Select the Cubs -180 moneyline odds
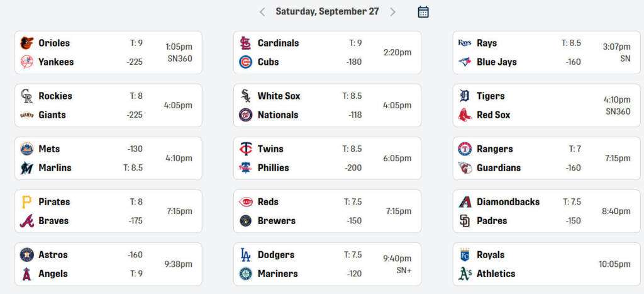 coord(354,62)
